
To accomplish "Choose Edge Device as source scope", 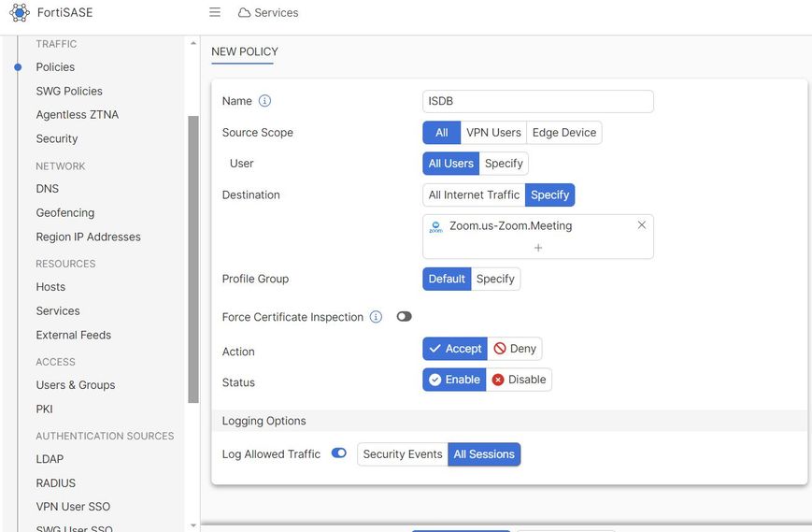I will click(x=564, y=133).
